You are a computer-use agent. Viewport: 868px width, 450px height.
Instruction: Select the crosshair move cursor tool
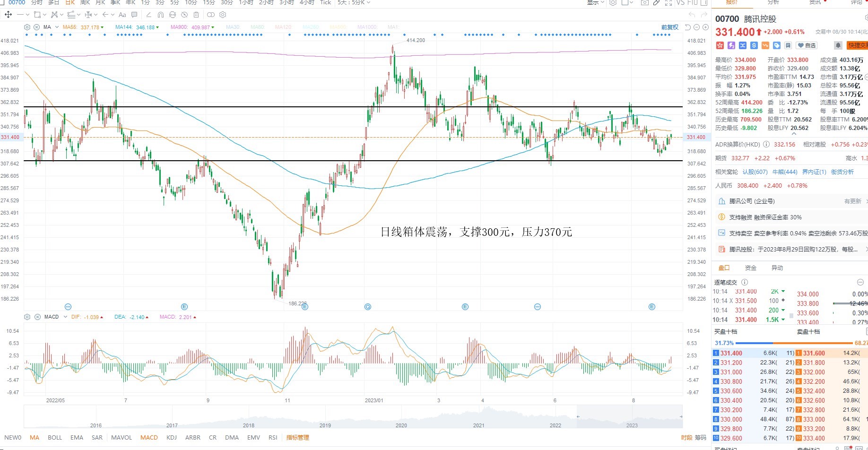coord(8,15)
